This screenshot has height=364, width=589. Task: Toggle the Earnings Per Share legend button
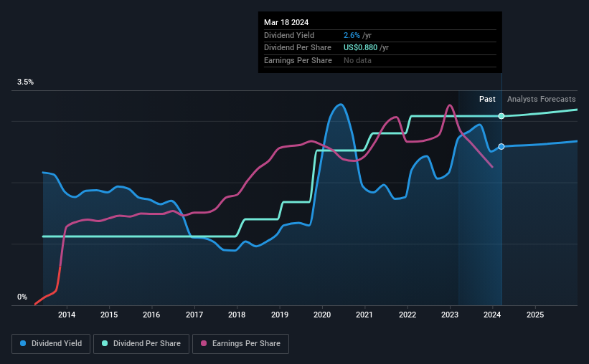tap(240, 344)
